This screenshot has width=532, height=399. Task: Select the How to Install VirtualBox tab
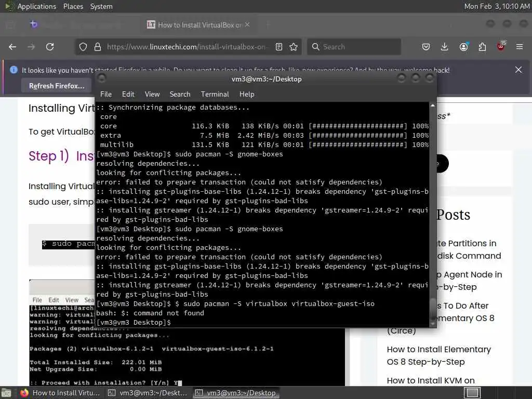pos(199,24)
